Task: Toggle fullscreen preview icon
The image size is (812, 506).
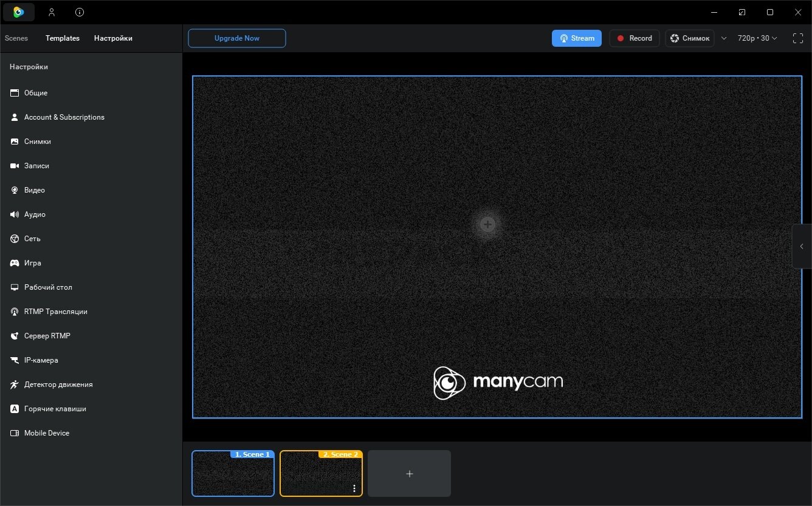Action: (798, 38)
